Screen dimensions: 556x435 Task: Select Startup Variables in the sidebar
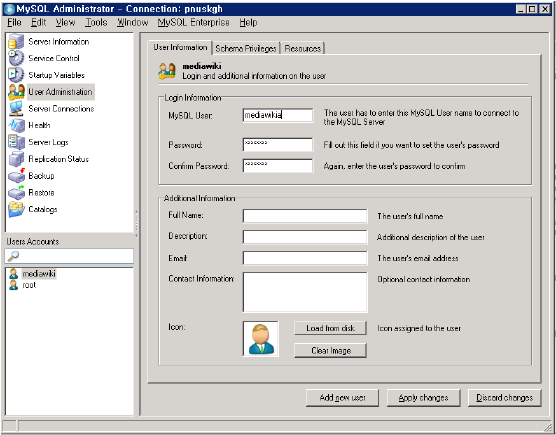tap(56, 75)
